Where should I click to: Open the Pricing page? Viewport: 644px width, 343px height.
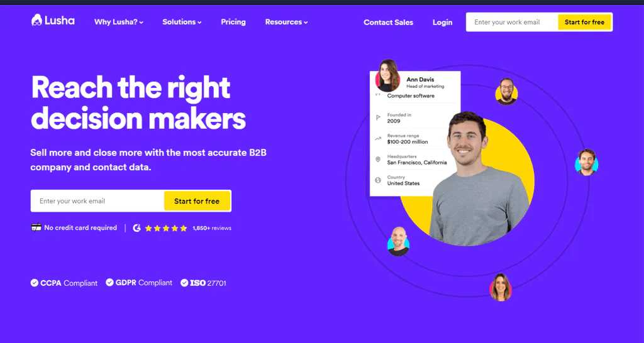coord(233,22)
